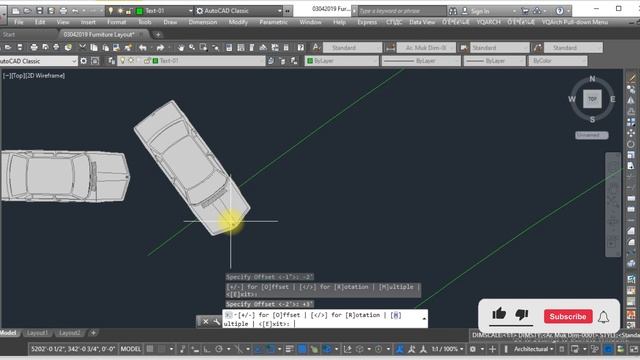The image size is (640, 360).
Task: Click the command line customize wrench icon
Action: (216, 322)
